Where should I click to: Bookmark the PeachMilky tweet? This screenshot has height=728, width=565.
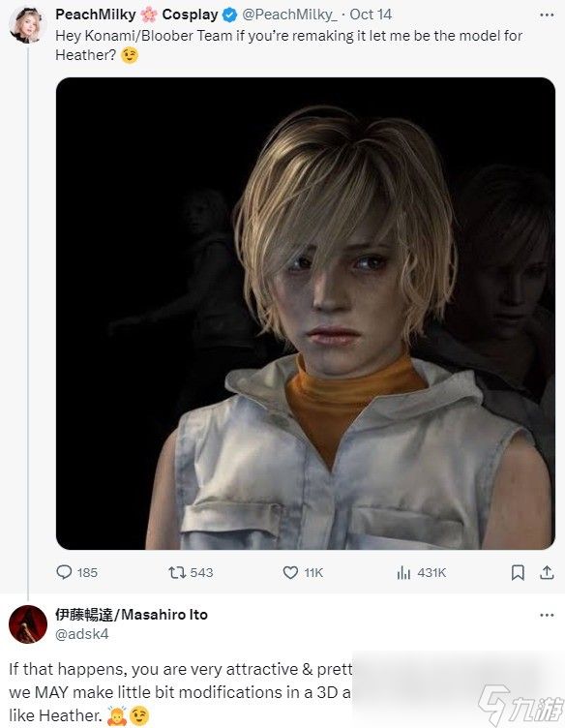click(518, 572)
